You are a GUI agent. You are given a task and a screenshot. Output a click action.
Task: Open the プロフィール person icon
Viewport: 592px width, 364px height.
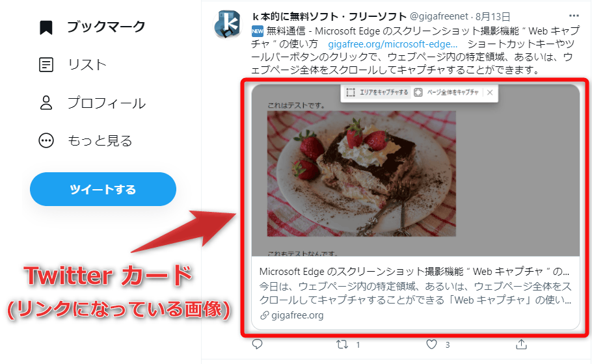(46, 103)
